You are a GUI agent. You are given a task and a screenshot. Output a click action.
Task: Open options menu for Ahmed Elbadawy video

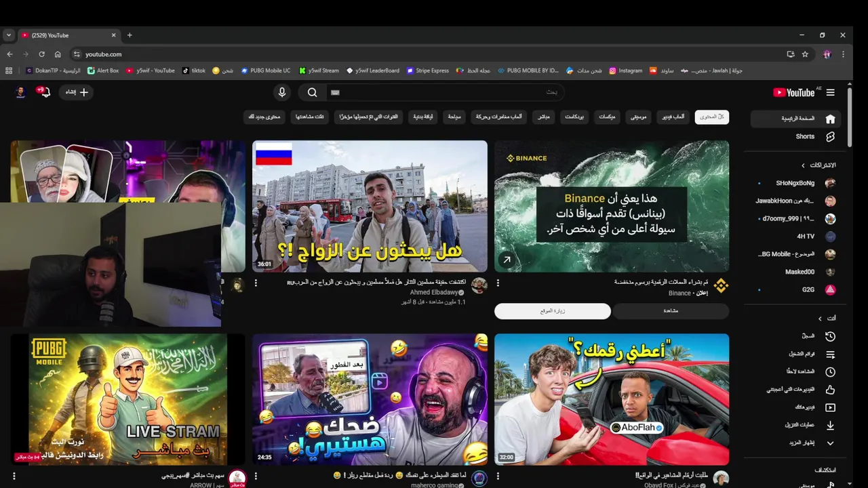(x=256, y=283)
